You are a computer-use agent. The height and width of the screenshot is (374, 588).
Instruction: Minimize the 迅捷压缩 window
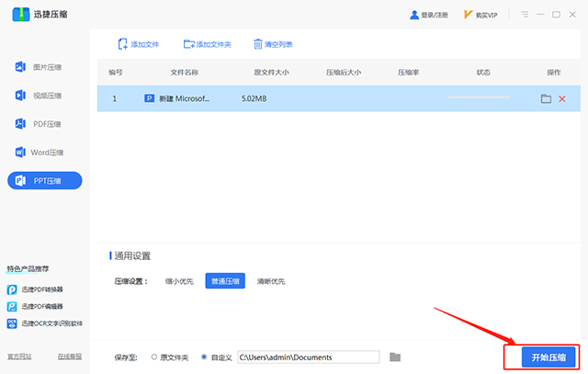[x=540, y=15]
